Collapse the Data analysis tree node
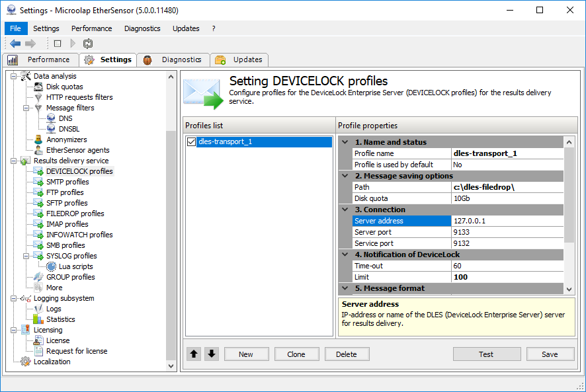The height and width of the screenshot is (392, 586). click(x=13, y=76)
